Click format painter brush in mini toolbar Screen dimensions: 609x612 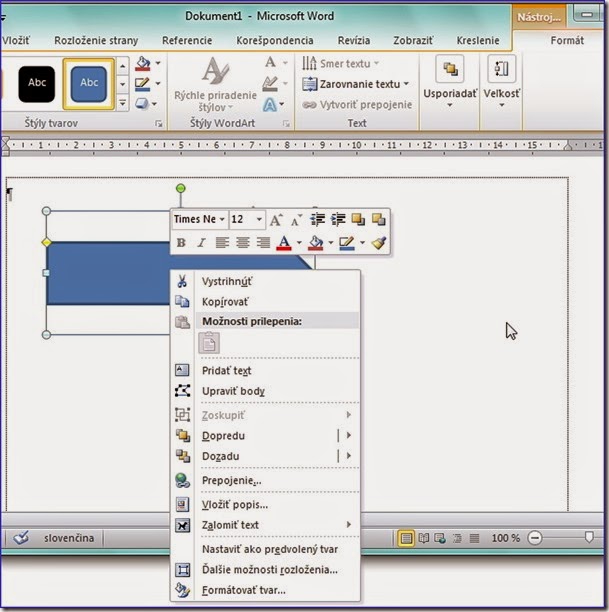[378, 243]
